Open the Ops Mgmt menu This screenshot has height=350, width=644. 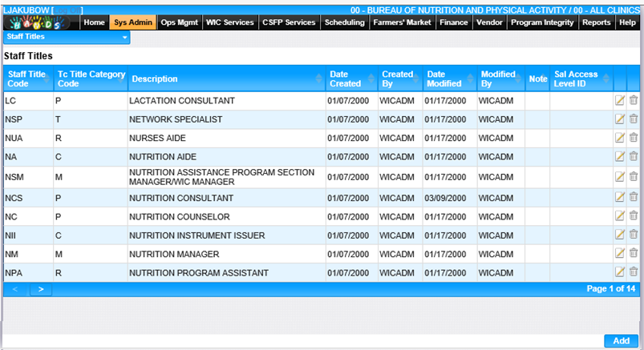tap(180, 22)
